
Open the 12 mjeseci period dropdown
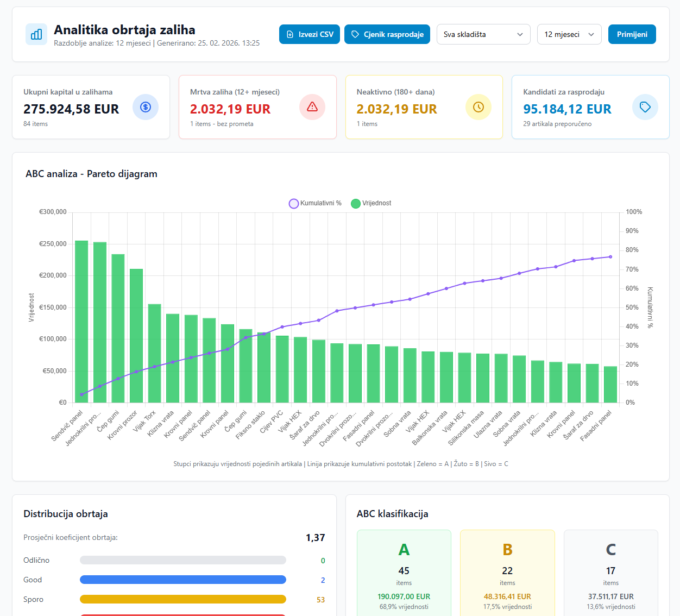(x=569, y=34)
